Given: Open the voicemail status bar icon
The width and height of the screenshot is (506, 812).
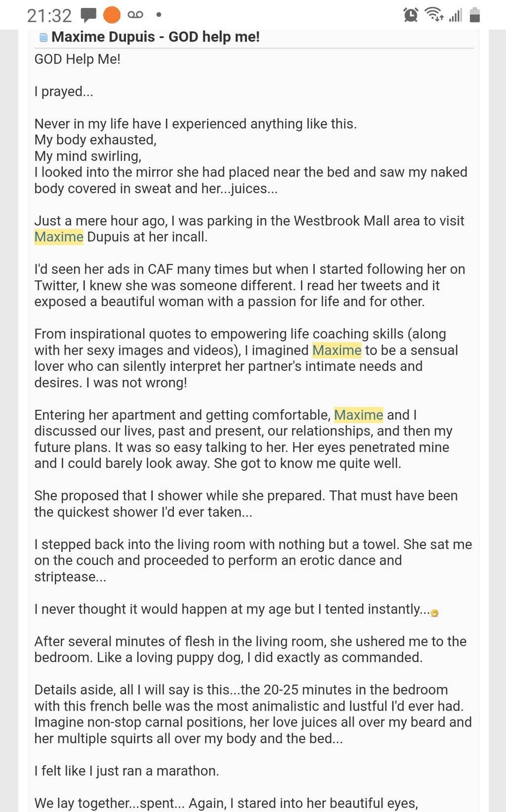Looking at the screenshot, I should coord(135,15).
